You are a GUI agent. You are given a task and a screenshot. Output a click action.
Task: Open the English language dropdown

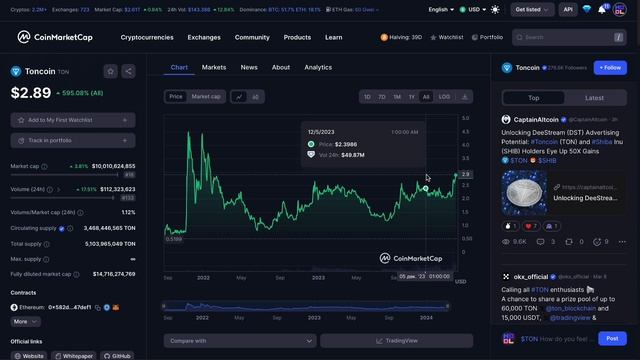tap(441, 9)
